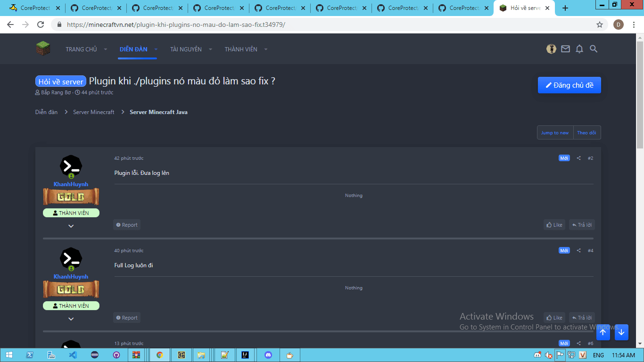The height and width of the screenshot is (362, 644).
Task: View site information via the padlock icon
Action: [59, 25]
